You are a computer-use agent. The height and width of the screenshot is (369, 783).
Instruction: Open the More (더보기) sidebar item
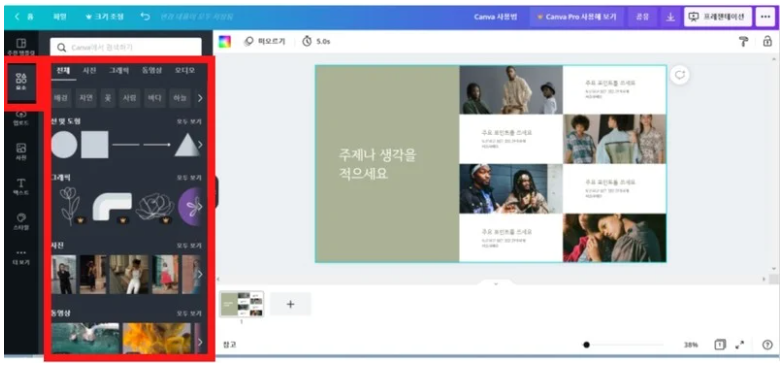[21, 257]
